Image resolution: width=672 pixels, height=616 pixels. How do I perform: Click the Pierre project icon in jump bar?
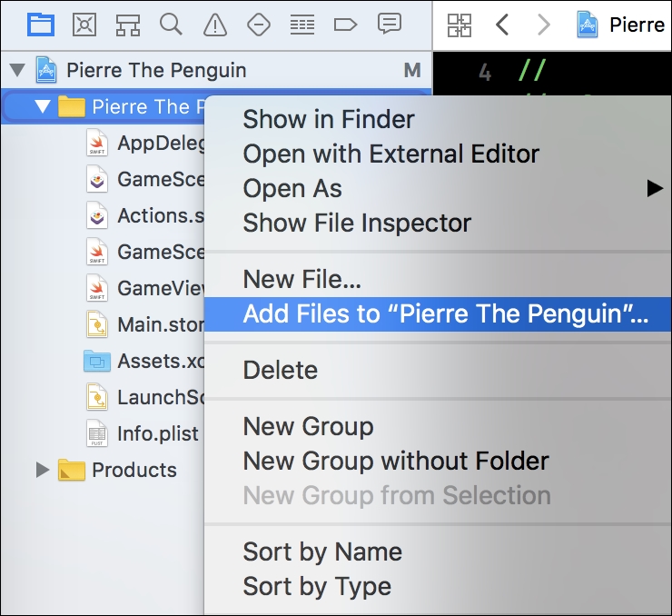588,25
